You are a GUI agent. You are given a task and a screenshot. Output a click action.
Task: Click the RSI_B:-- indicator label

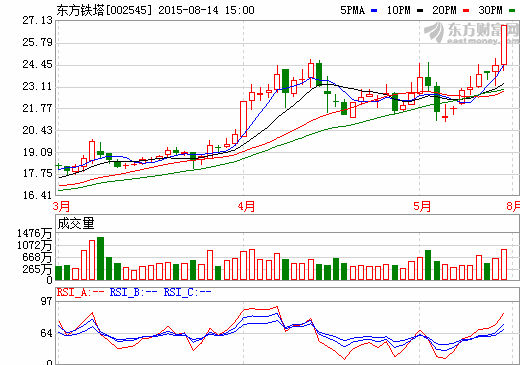coord(133,293)
